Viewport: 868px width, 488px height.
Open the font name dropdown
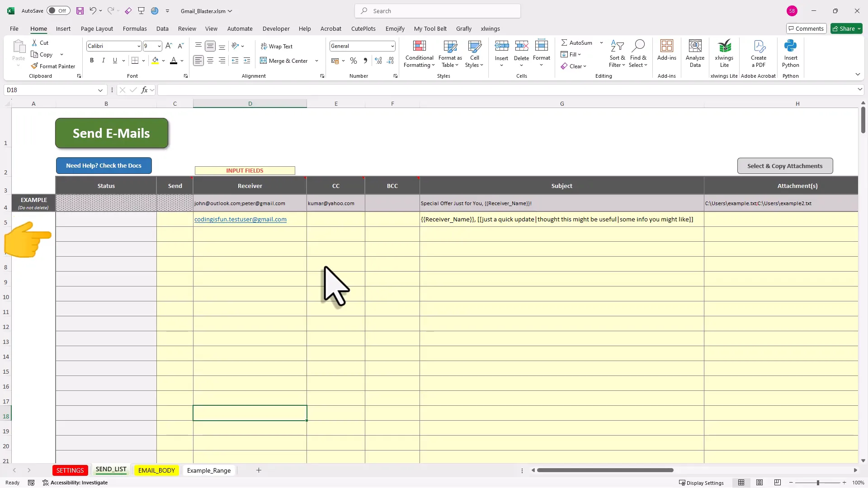point(139,46)
